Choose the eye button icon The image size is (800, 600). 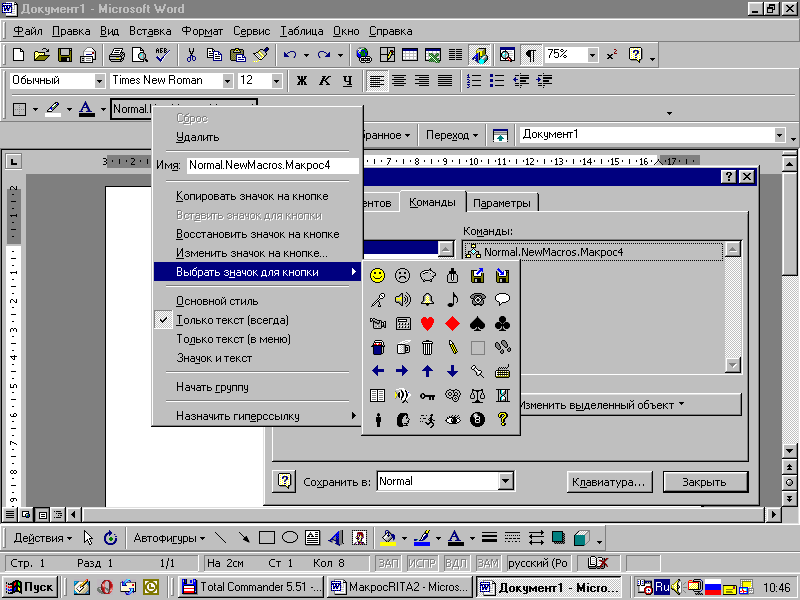click(453, 419)
